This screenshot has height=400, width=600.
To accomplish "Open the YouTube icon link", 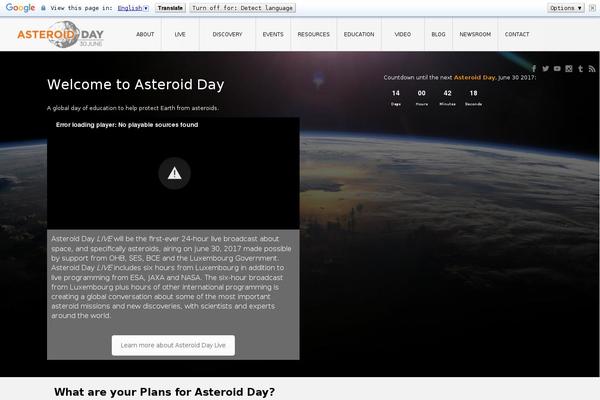I will tap(557, 69).
